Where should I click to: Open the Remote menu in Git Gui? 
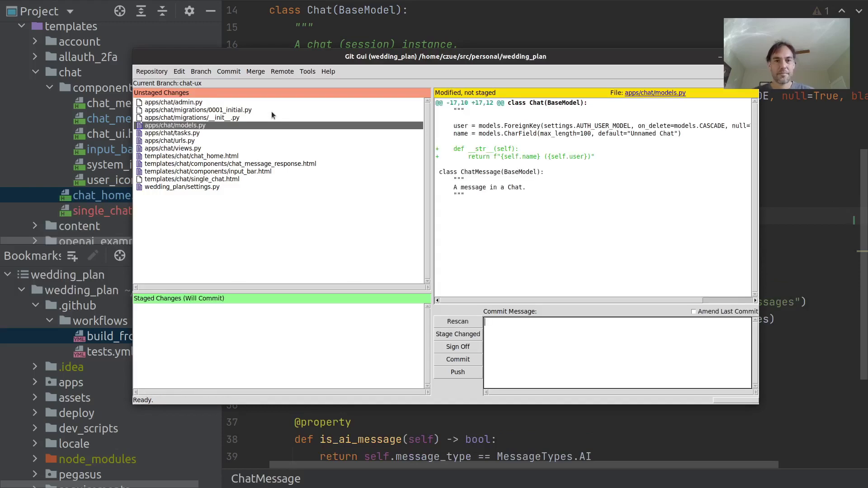coord(282,71)
